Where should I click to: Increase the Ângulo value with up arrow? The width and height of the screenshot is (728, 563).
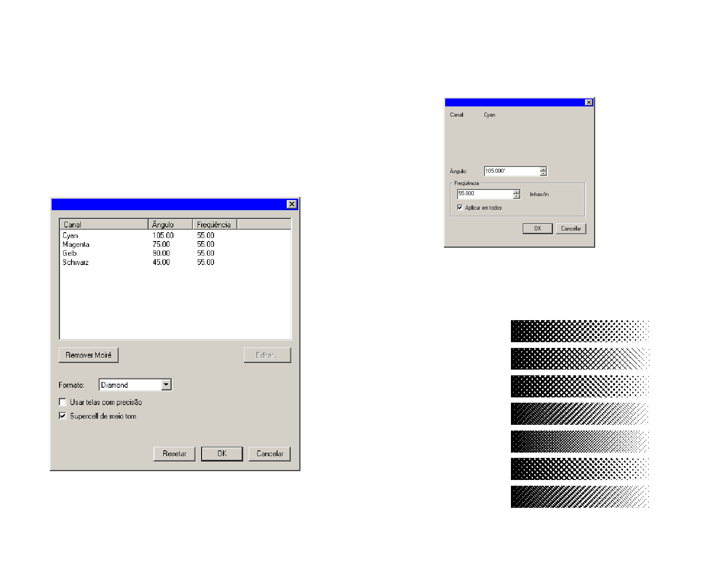544,169
